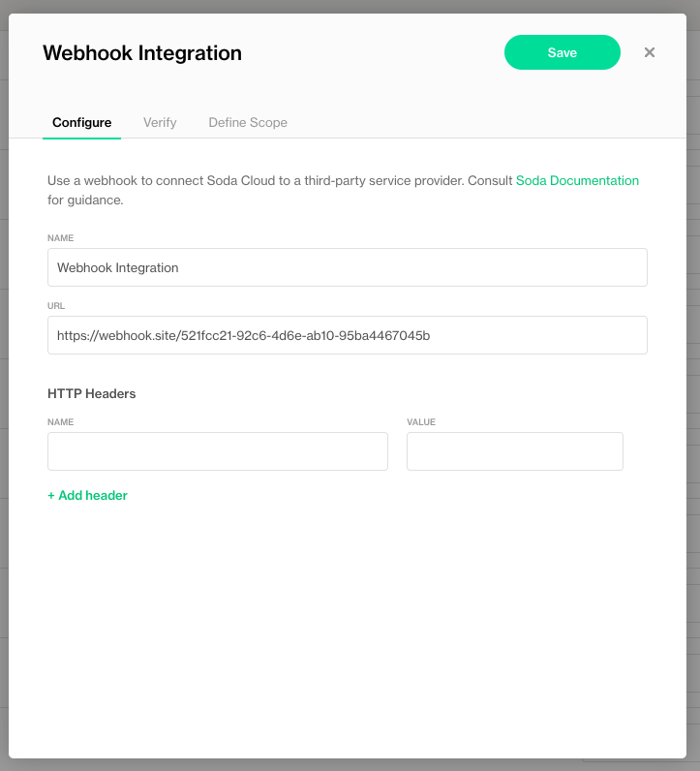This screenshot has width=700, height=771.
Task: Select the empty HTTP header value field
Action: pos(514,451)
